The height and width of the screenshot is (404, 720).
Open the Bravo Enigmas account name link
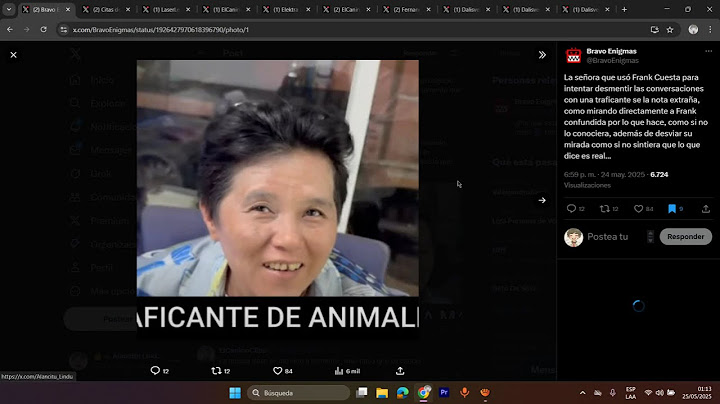coord(611,51)
